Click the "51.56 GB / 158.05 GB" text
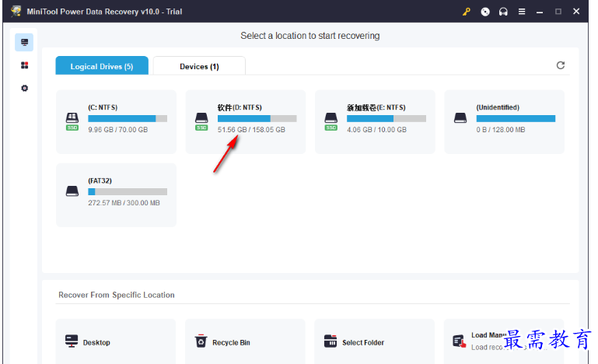This screenshot has width=598, height=364. pos(251,130)
